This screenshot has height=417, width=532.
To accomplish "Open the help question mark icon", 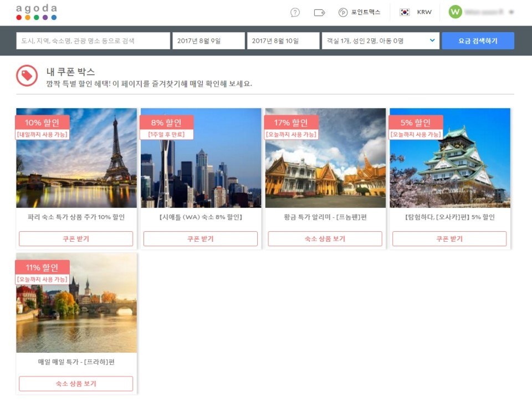I will (295, 13).
